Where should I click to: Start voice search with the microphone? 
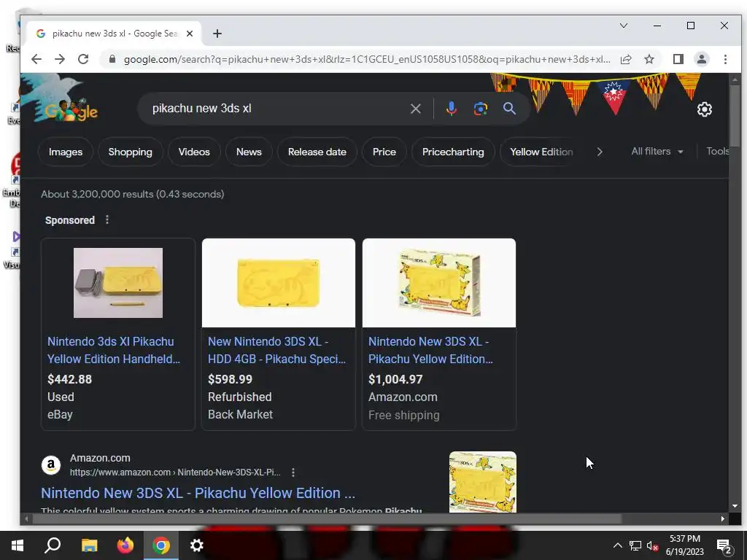451,109
